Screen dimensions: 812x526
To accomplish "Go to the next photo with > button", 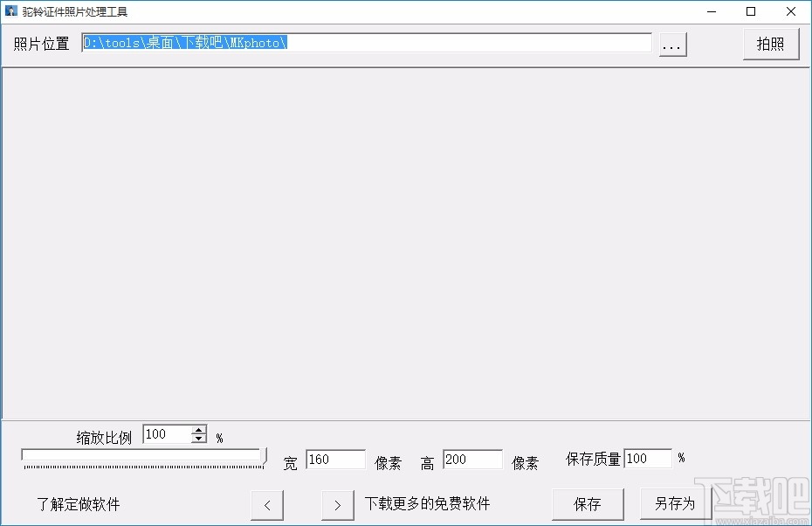I will pyautogui.click(x=337, y=504).
